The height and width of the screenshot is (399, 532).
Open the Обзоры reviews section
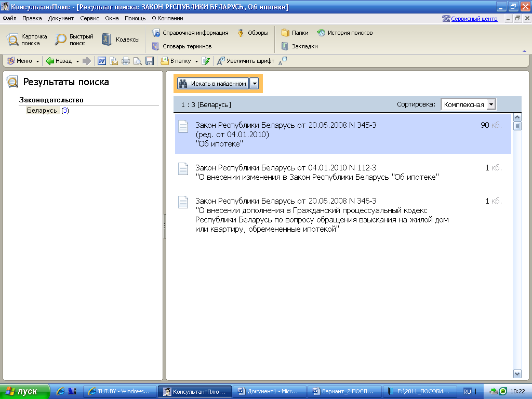[253, 33]
